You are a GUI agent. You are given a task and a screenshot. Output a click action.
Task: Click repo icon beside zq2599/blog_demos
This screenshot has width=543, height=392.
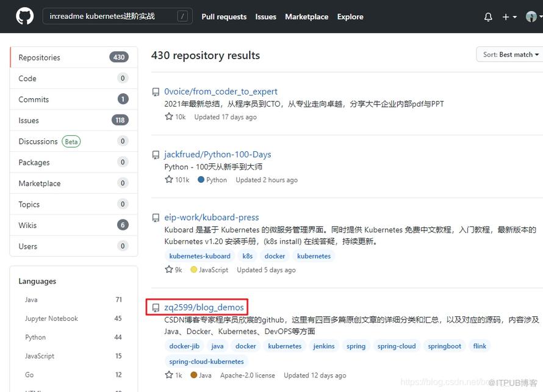(x=156, y=308)
